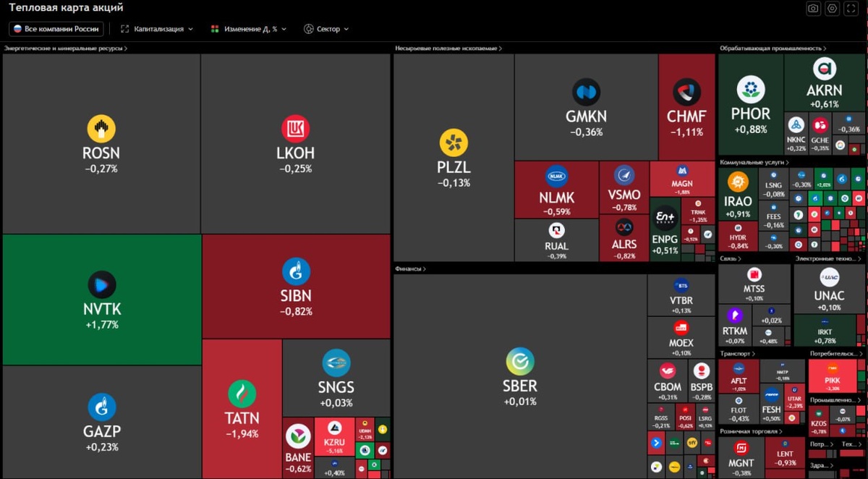Open 'Промышленно...' sector header
The height and width of the screenshot is (479, 868).
[x=837, y=399]
